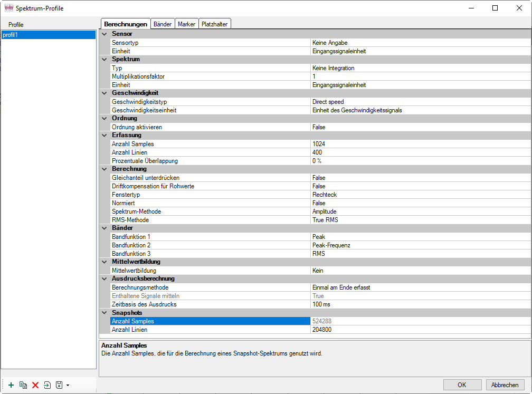532x394 pixels.
Task: Edit the Multiplikationsfaktor value 1
Action: [x=421, y=76]
